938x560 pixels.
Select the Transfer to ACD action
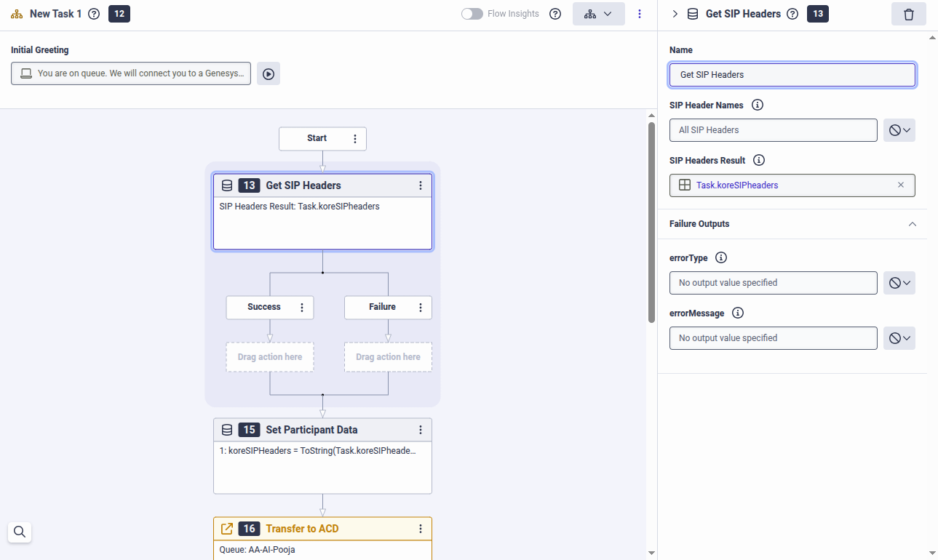pyautogui.click(x=302, y=529)
